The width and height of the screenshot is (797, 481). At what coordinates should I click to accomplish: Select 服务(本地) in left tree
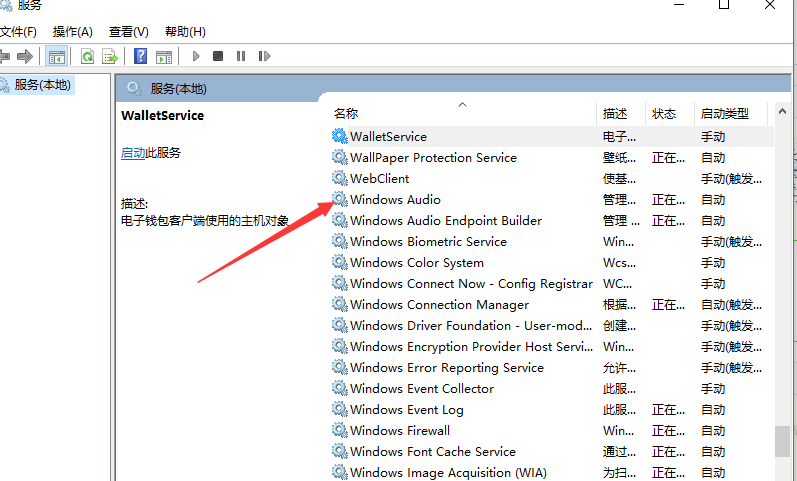point(42,85)
